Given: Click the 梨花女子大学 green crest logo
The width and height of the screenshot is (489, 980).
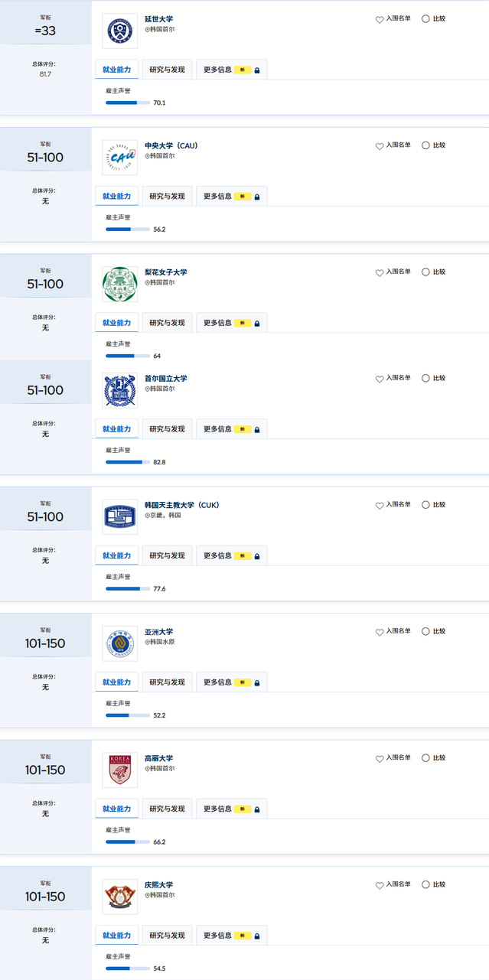Looking at the screenshot, I should pos(119,284).
